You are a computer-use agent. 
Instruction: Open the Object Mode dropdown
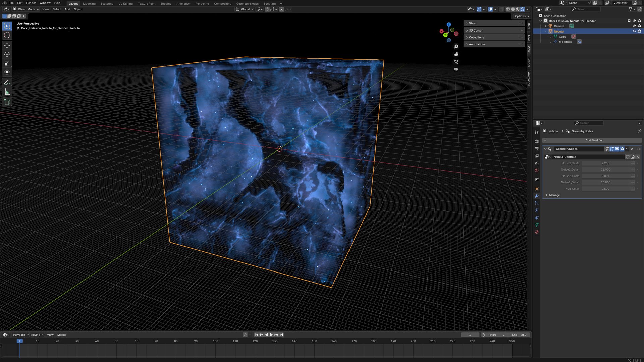point(26,9)
